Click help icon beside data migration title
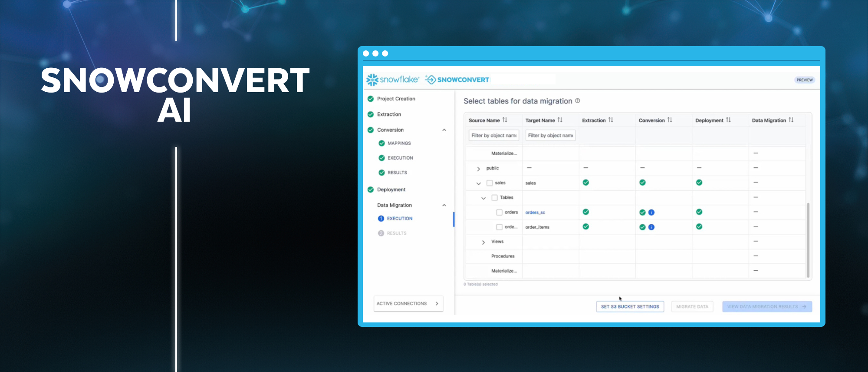 pos(578,101)
